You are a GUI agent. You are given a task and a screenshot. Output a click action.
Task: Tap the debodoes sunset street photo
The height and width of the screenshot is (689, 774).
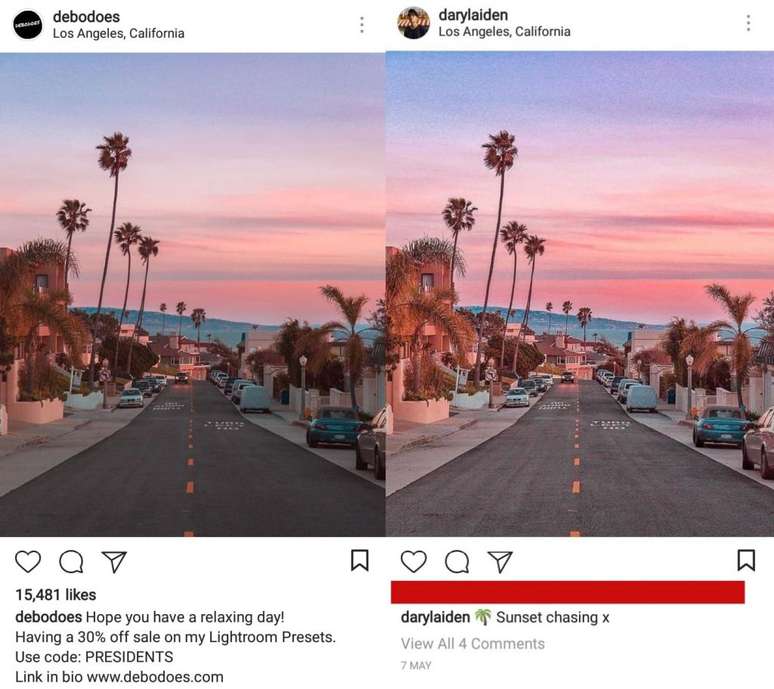(x=192, y=294)
